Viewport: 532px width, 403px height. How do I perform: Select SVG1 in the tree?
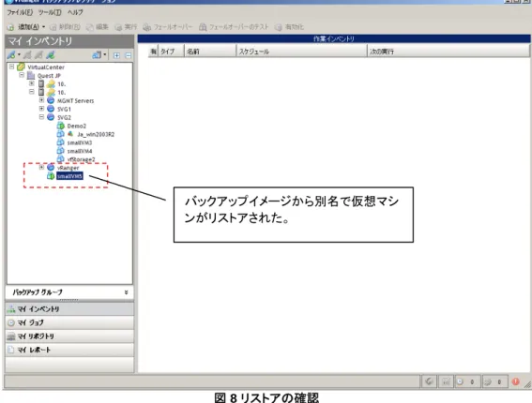pos(64,109)
